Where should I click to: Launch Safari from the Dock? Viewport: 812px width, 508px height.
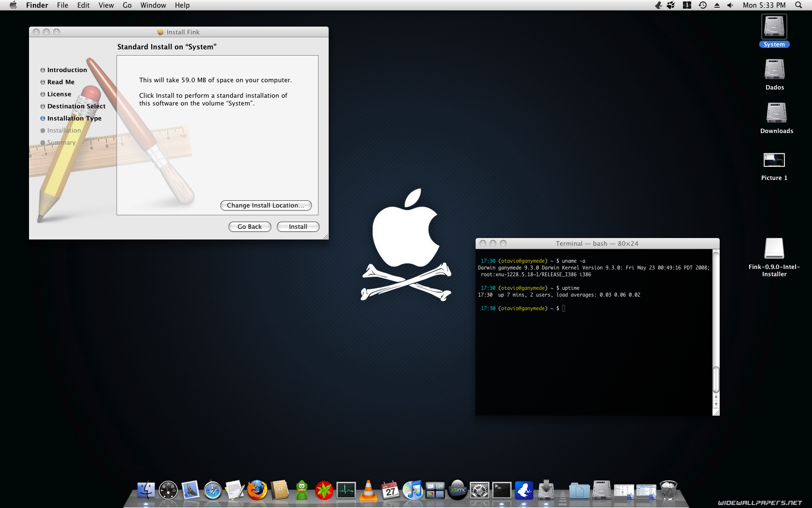point(213,491)
